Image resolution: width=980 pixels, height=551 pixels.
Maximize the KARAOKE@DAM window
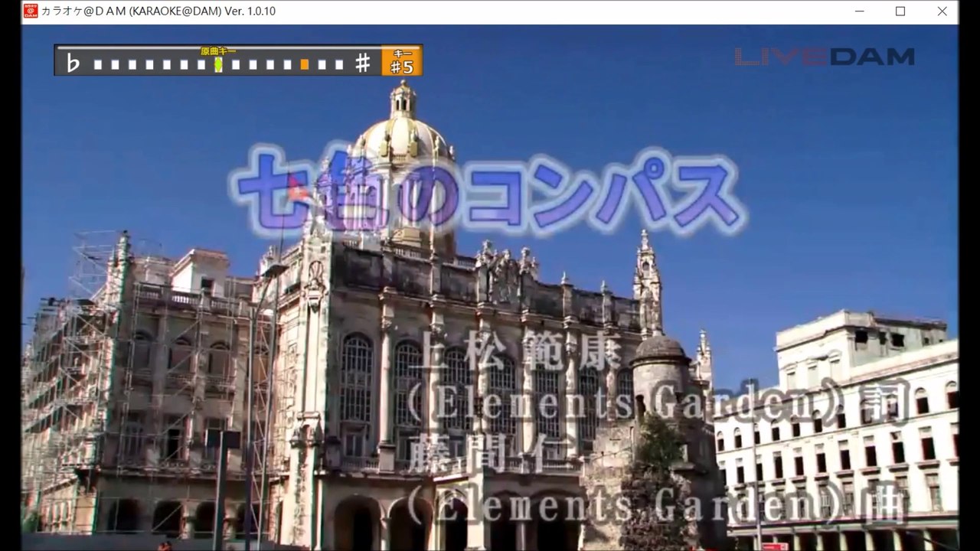click(900, 11)
